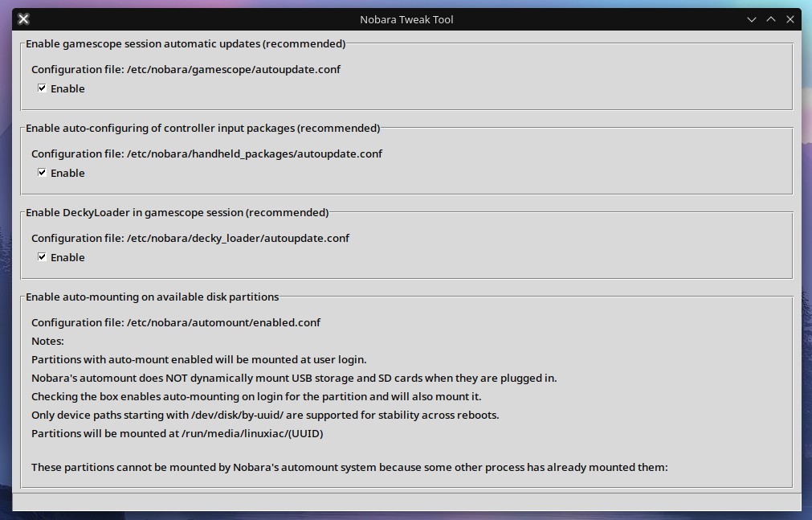
Task: Click line 'Partitions with auto-mount enabled will be mounted'
Action: click(199, 360)
